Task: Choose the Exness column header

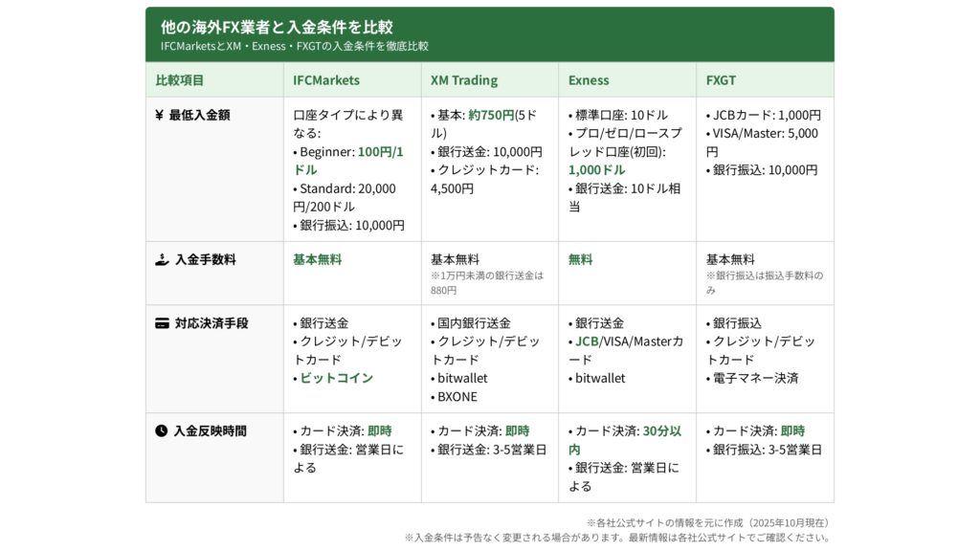Action: pyautogui.click(x=589, y=80)
